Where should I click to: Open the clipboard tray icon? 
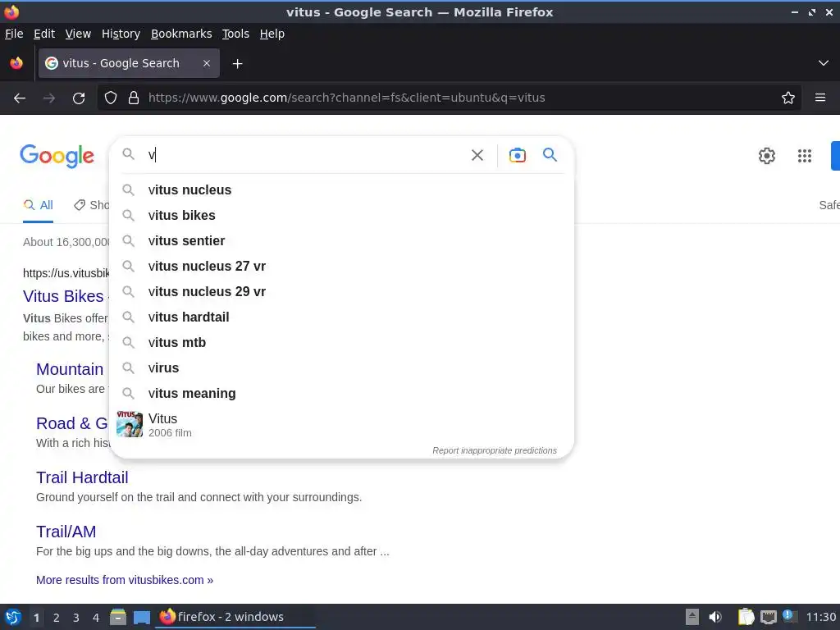[746, 617]
